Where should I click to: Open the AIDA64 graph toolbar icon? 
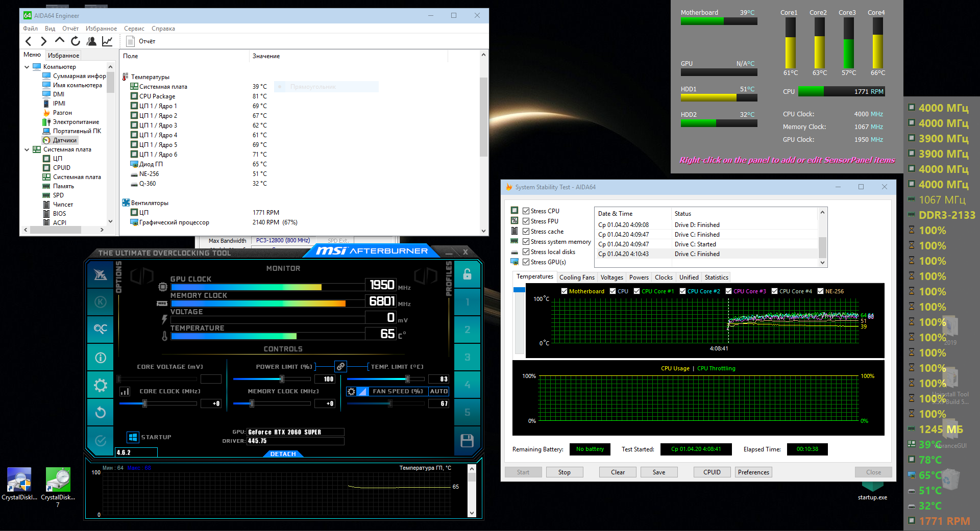coord(107,41)
